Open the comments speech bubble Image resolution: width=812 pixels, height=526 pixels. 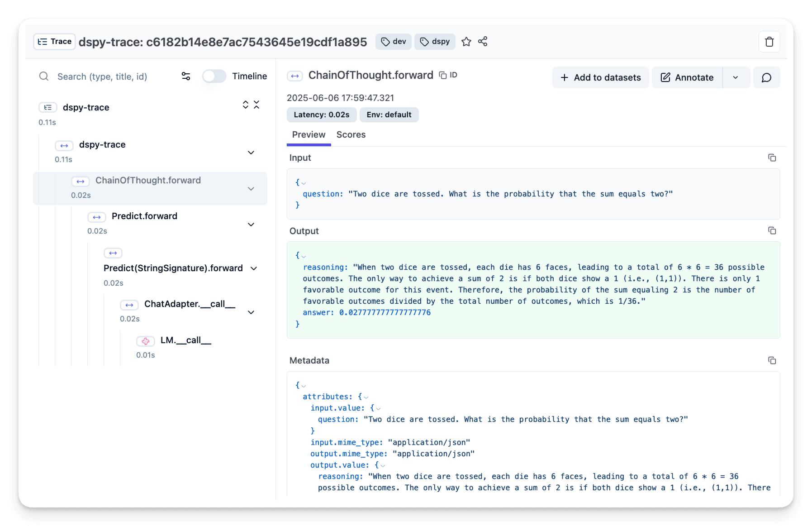(x=766, y=78)
